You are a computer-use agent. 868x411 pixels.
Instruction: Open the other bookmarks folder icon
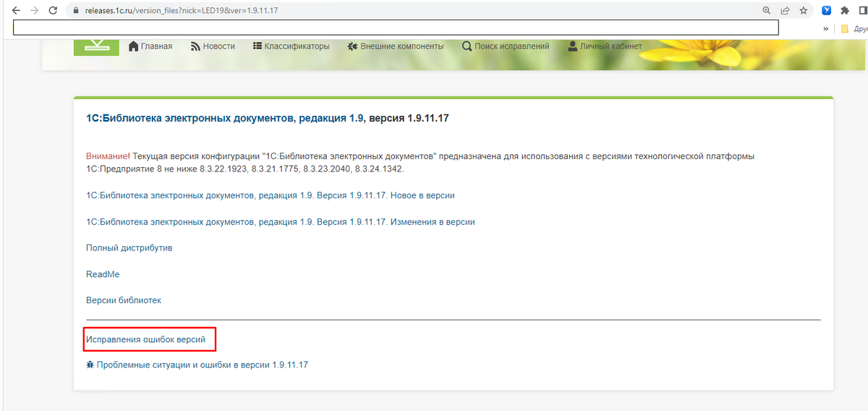844,28
